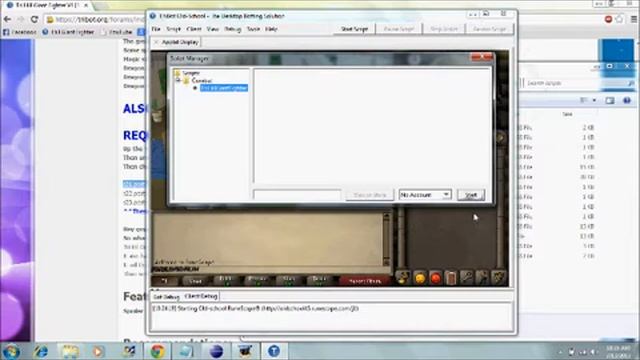Screen dimensions: 640x360
Task: Click Chrome's forward arrow
Action: tap(20, 19)
